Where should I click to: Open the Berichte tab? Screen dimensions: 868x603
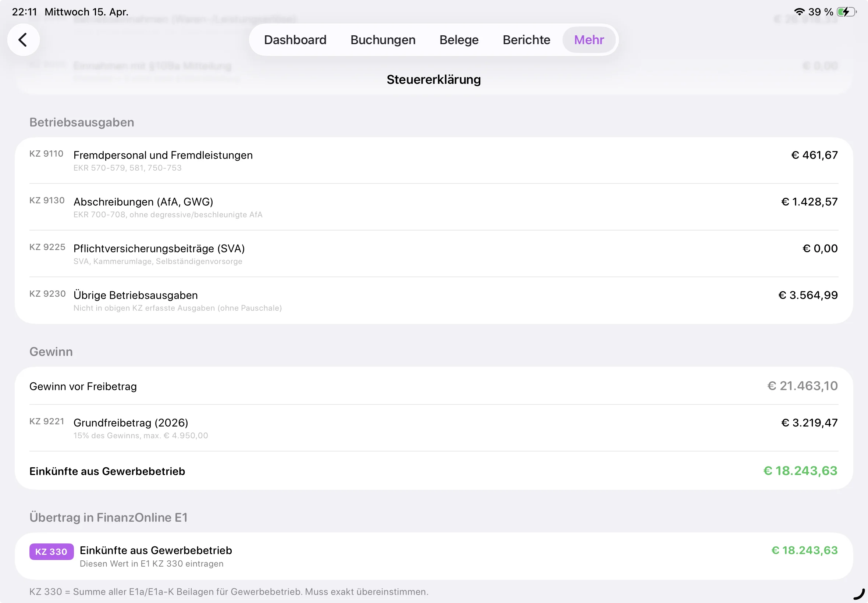(526, 40)
